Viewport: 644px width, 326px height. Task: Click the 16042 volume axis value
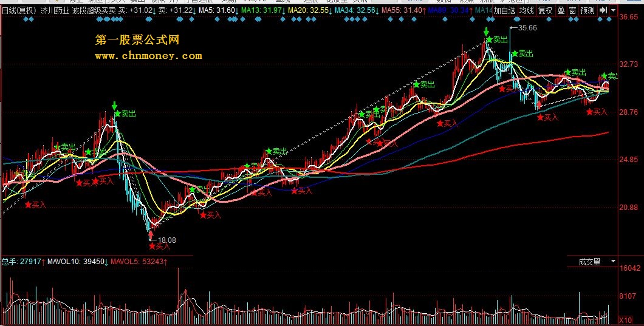point(629,268)
